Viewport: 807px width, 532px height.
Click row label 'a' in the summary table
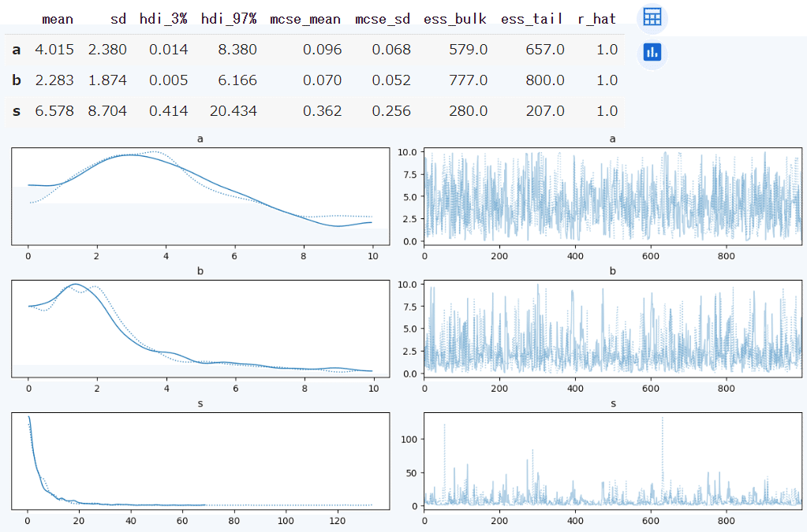tap(17, 50)
